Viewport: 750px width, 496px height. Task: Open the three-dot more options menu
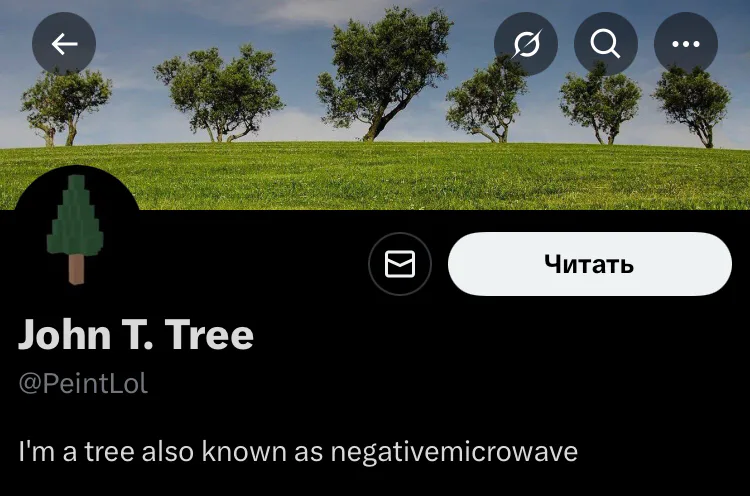[685, 44]
